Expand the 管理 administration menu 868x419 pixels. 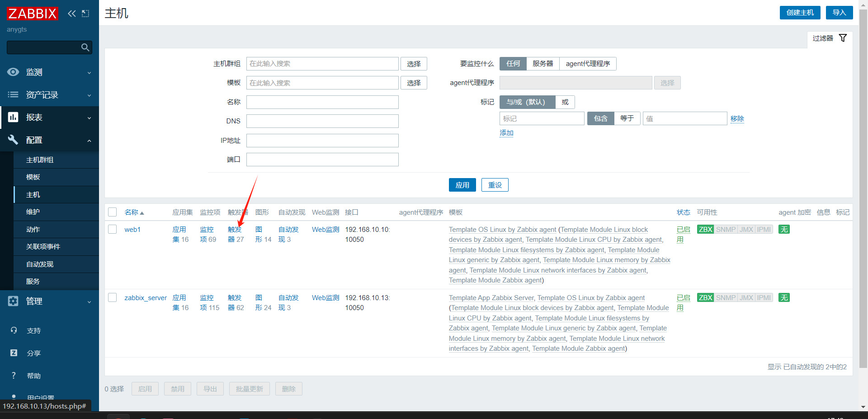tap(49, 301)
